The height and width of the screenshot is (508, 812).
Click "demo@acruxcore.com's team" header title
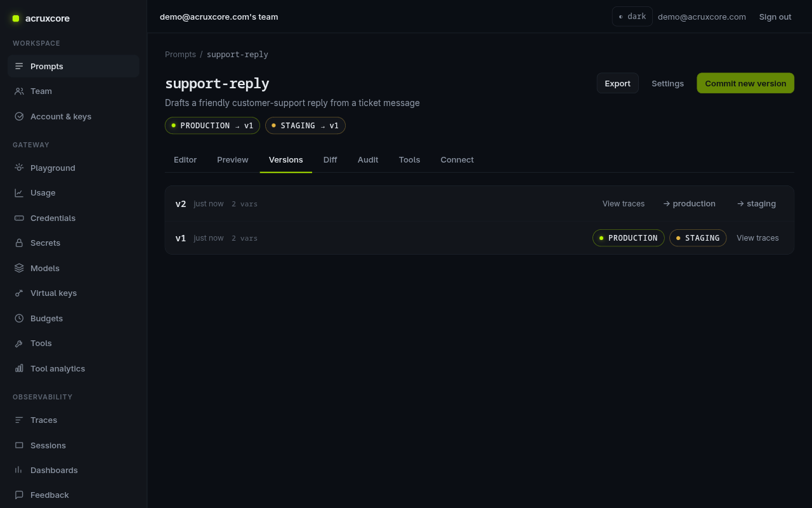coord(219,17)
